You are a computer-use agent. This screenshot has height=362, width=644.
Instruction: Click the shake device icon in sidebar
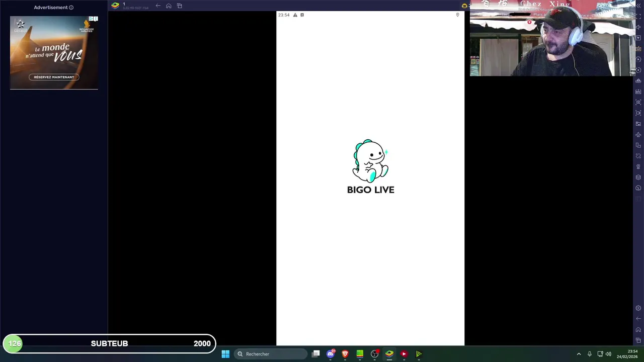638,156
